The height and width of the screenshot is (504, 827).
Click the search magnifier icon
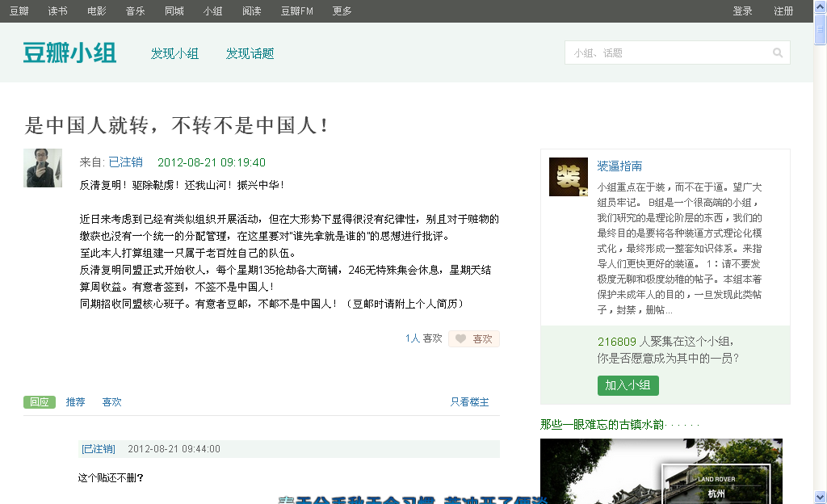[x=777, y=52]
